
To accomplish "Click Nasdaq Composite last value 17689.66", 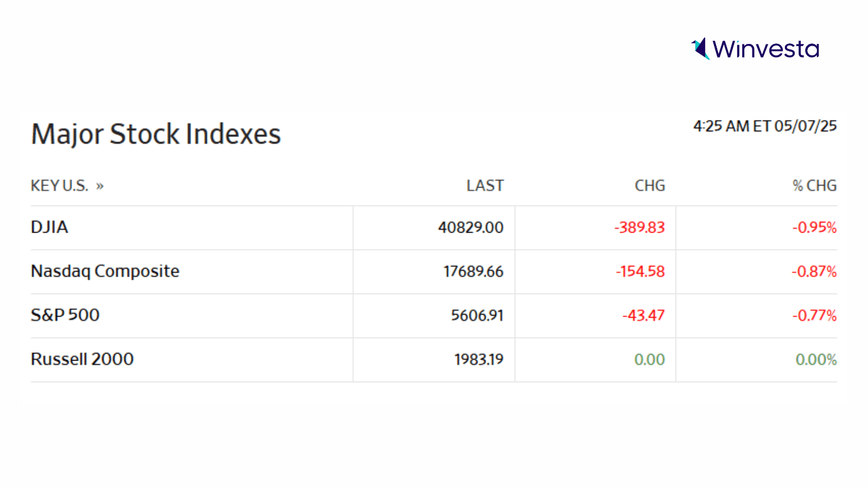I will [473, 271].
